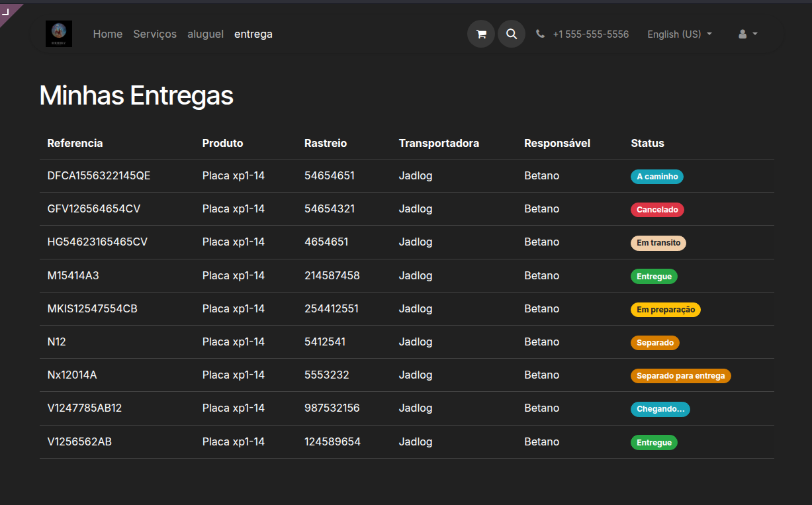
Task: Click the Chegando... status badge
Action: (660, 409)
